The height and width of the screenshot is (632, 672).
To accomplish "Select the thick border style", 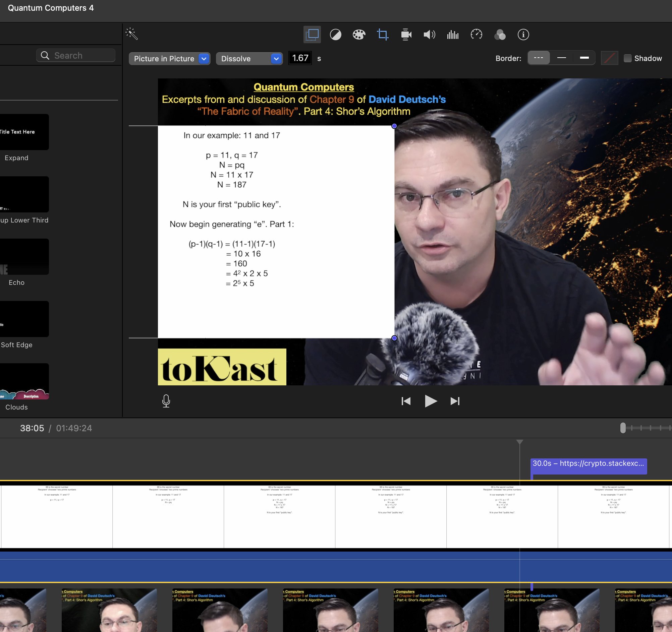I will [584, 58].
